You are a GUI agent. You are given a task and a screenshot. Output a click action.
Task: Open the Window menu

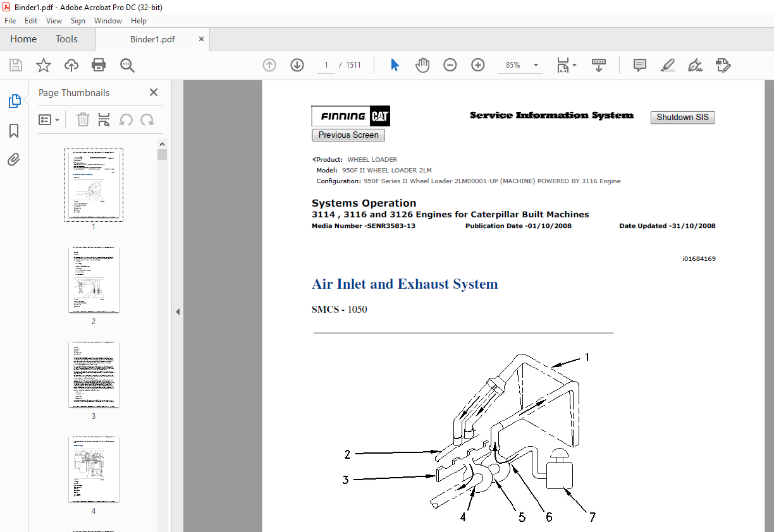pos(108,21)
